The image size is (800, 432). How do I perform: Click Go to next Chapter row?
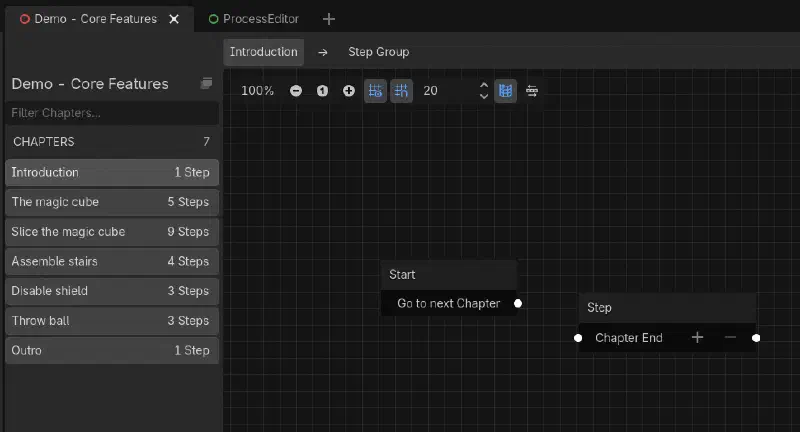point(449,303)
